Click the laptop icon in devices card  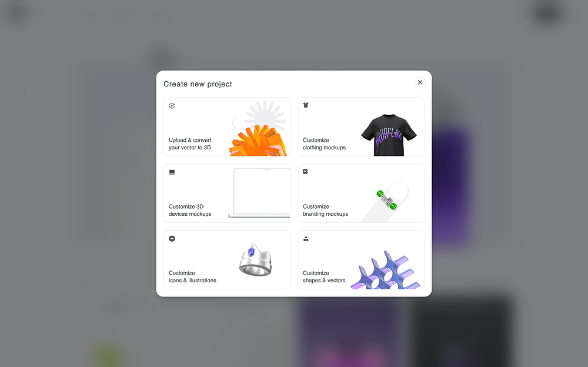172,172
